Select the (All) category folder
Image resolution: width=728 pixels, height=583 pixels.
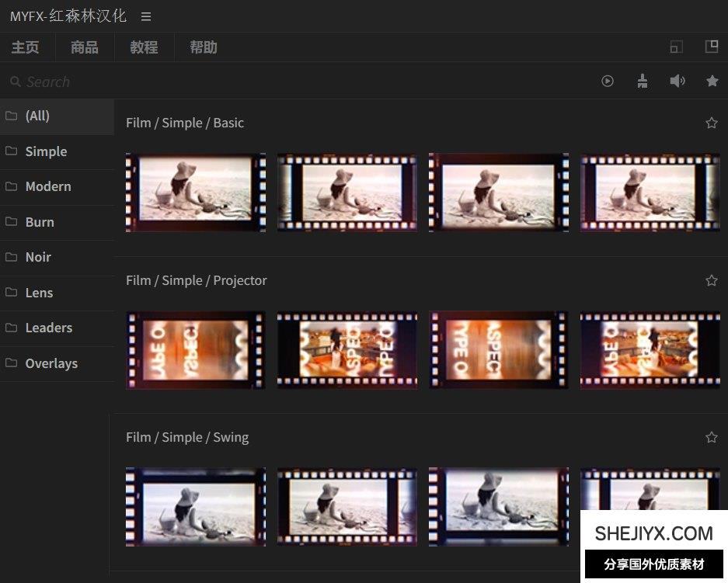[37, 116]
